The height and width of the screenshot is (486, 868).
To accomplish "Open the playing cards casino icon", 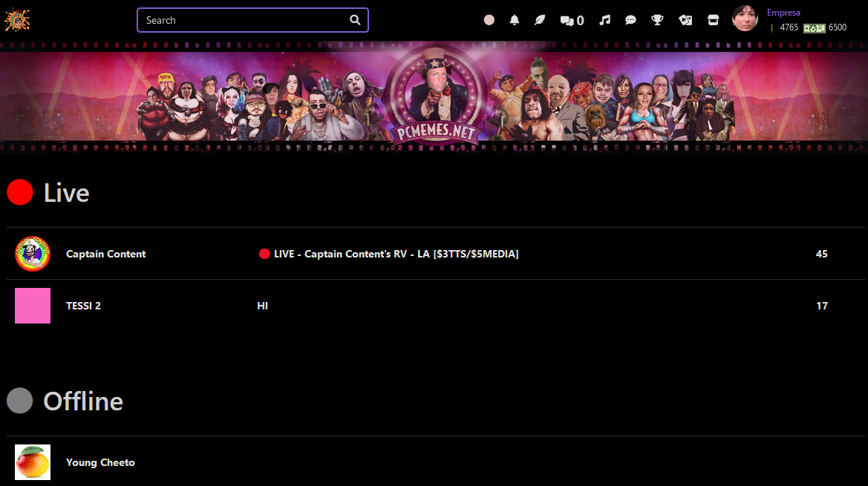I will click(685, 20).
